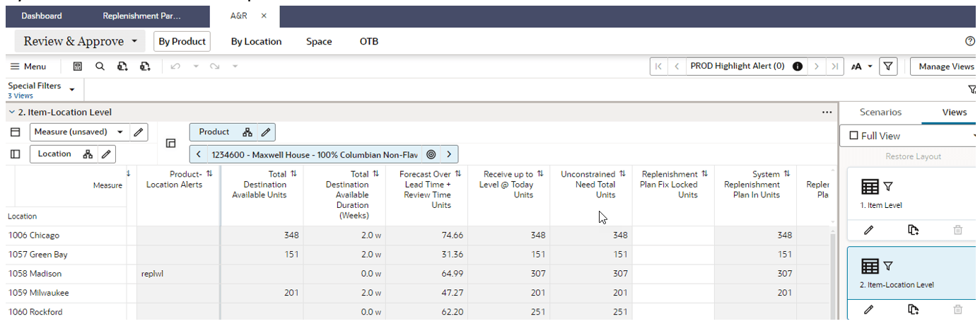Edit the 2. Item-Location Level view

(x=869, y=309)
